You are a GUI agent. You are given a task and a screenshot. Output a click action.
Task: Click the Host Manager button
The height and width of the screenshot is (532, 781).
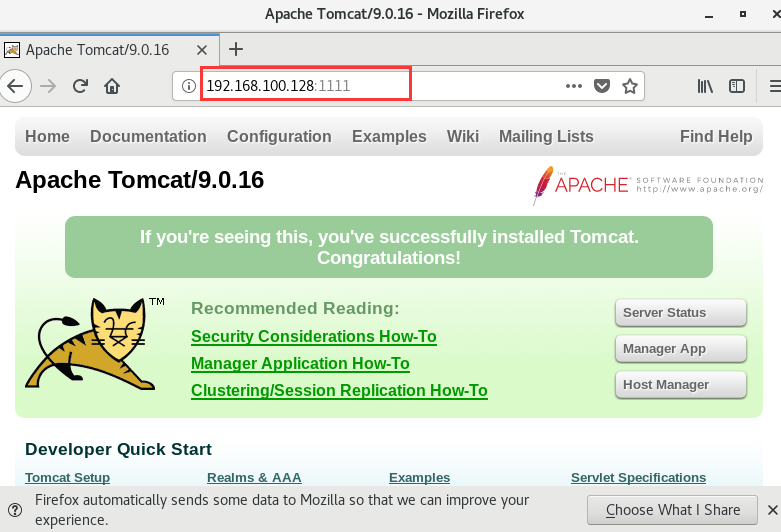coord(680,385)
